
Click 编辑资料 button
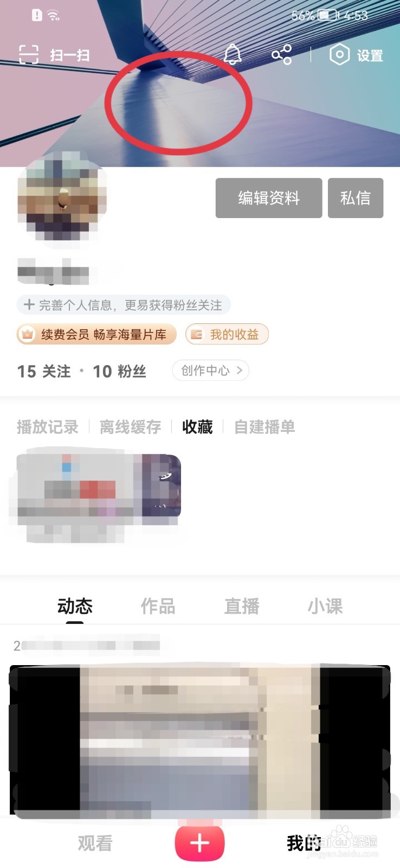[269, 198]
